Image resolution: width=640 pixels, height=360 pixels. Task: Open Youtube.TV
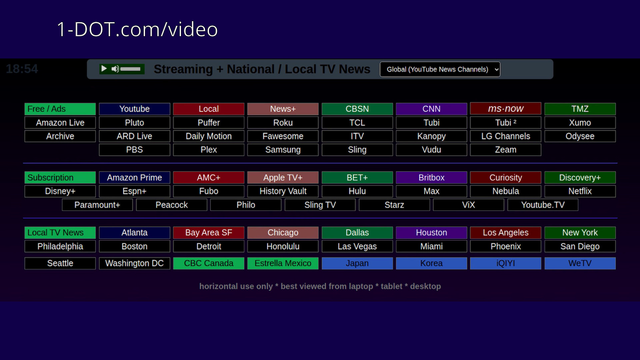point(543,205)
